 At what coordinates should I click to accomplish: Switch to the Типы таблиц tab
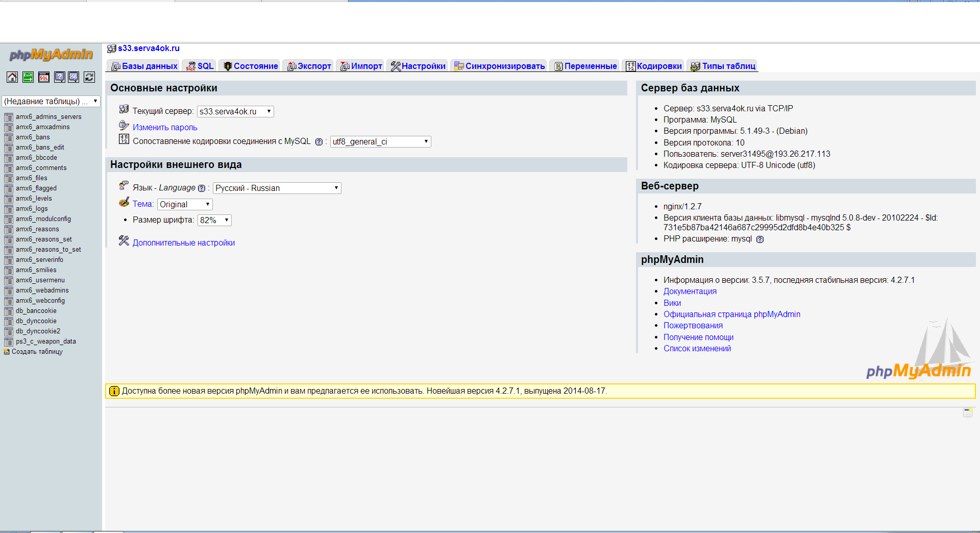click(723, 66)
